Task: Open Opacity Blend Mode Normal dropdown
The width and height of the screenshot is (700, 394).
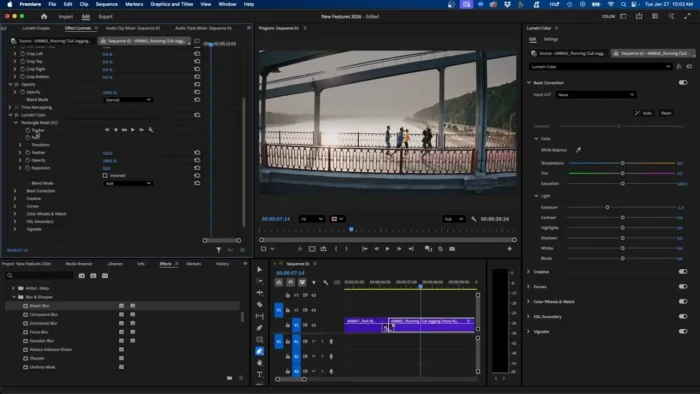Action: tap(128, 100)
